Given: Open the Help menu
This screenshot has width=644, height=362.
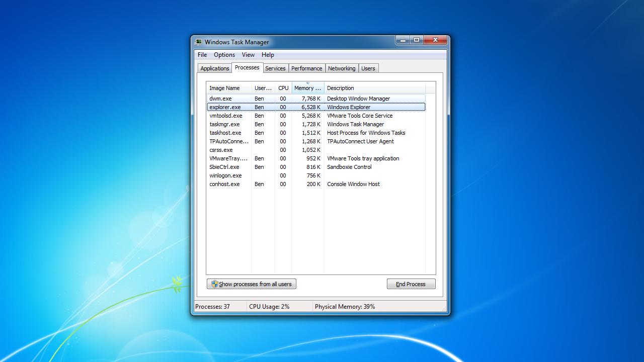Looking at the screenshot, I should pos(268,55).
